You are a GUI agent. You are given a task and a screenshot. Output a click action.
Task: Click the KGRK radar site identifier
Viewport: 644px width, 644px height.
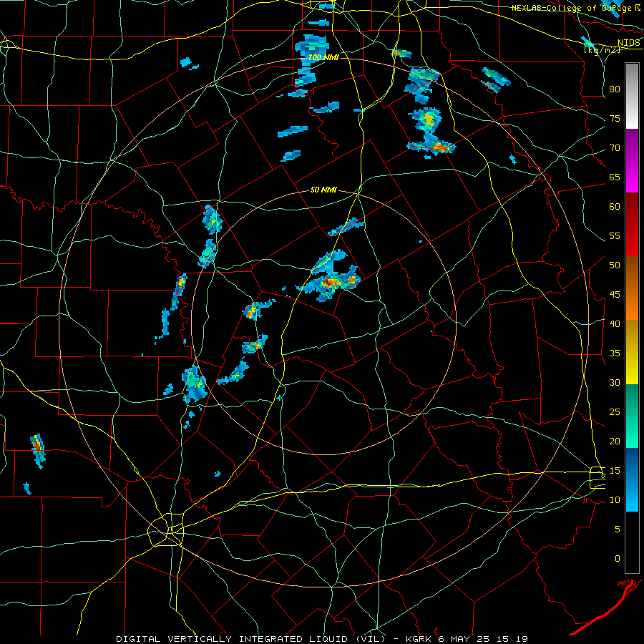(420, 639)
